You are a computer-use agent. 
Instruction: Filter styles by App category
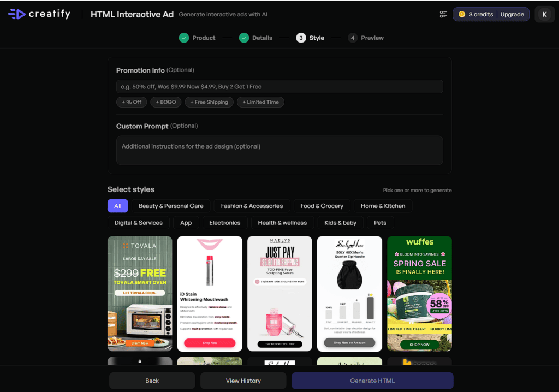186,223
